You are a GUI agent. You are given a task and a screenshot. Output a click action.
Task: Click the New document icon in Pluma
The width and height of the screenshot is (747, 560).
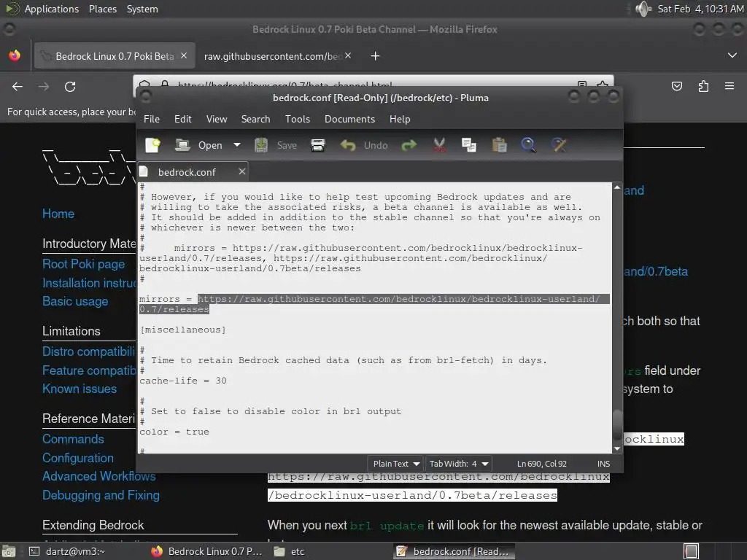click(153, 145)
